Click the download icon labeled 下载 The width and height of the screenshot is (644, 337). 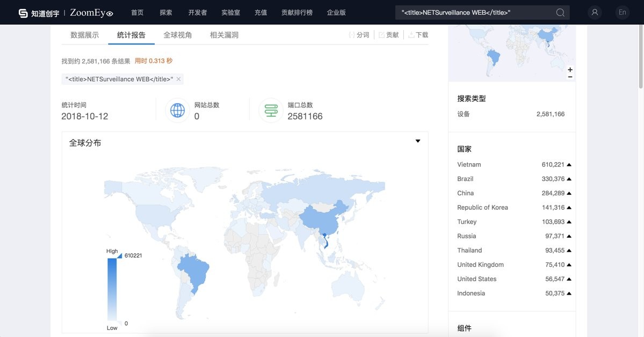click(x=411, y=35)
